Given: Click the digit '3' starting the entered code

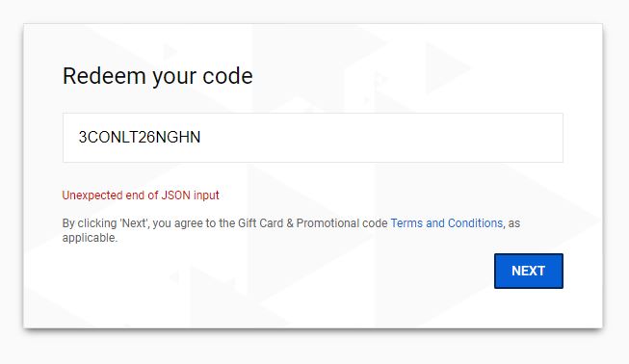Looking at the screenshot, I should pos(83,138).
